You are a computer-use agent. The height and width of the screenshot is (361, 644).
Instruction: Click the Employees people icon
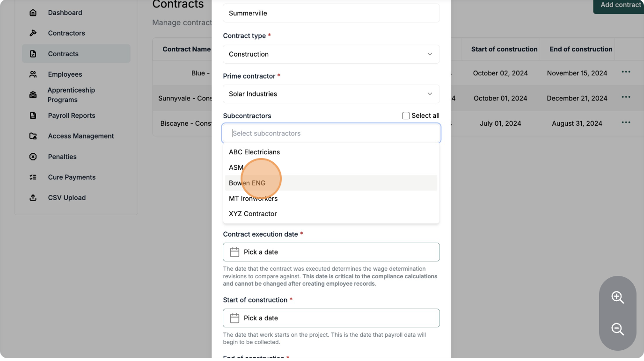[33, 74]
